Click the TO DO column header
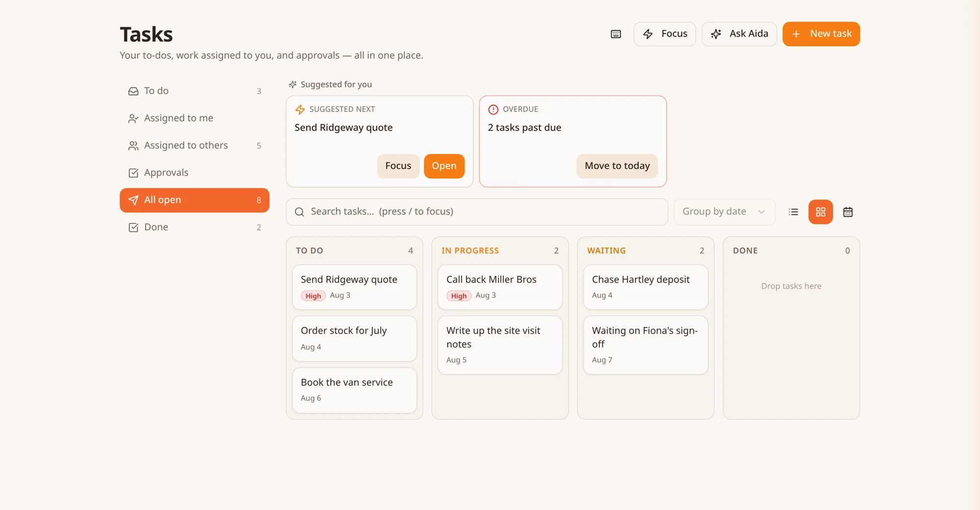The width and height of the screenshot is (980, 510). click(x=309, y=251)
